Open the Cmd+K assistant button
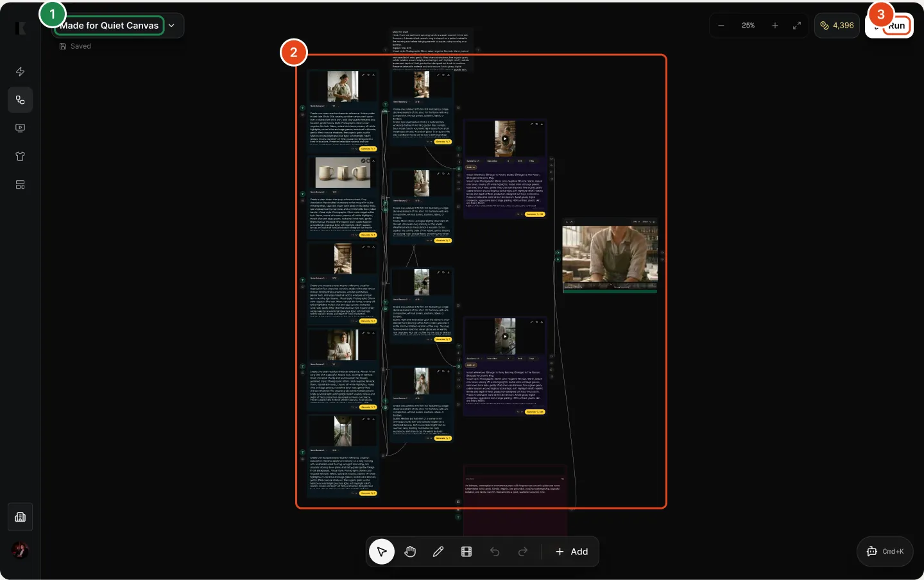 coord(885,552)
